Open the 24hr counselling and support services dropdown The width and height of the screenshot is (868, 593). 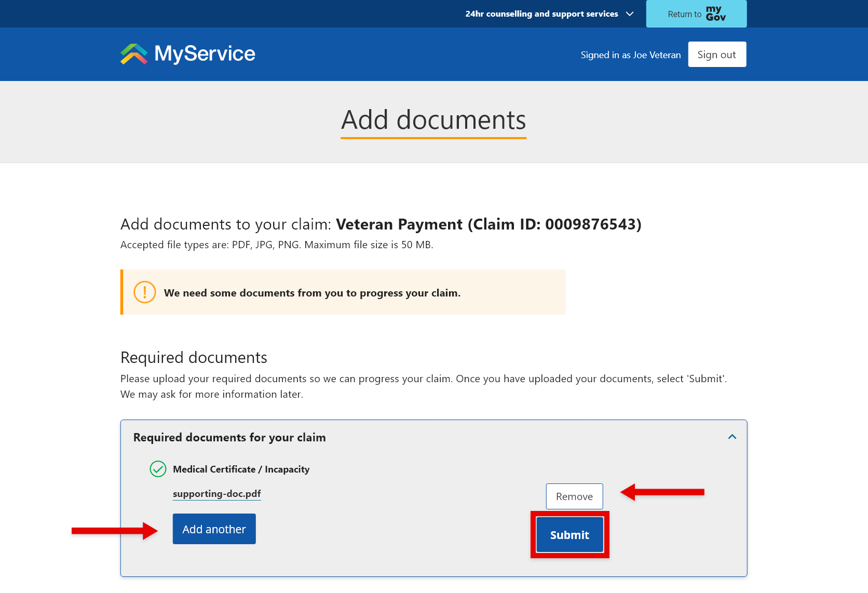coord(550,14)
